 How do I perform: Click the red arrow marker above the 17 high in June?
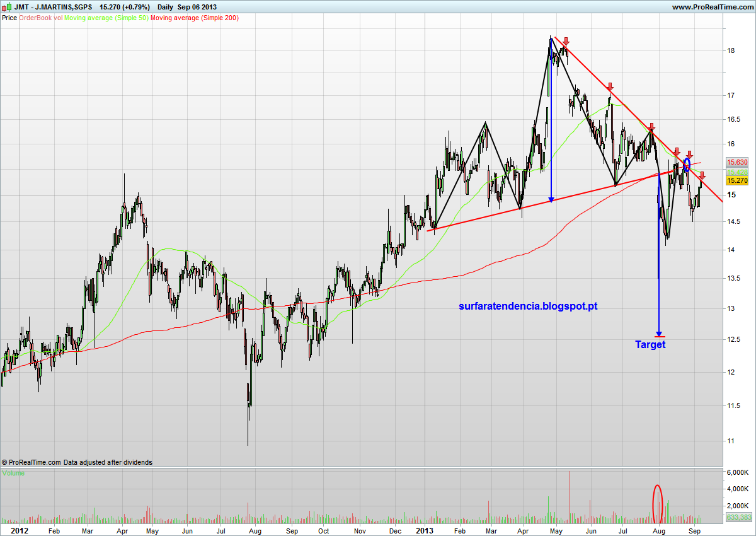610,87
